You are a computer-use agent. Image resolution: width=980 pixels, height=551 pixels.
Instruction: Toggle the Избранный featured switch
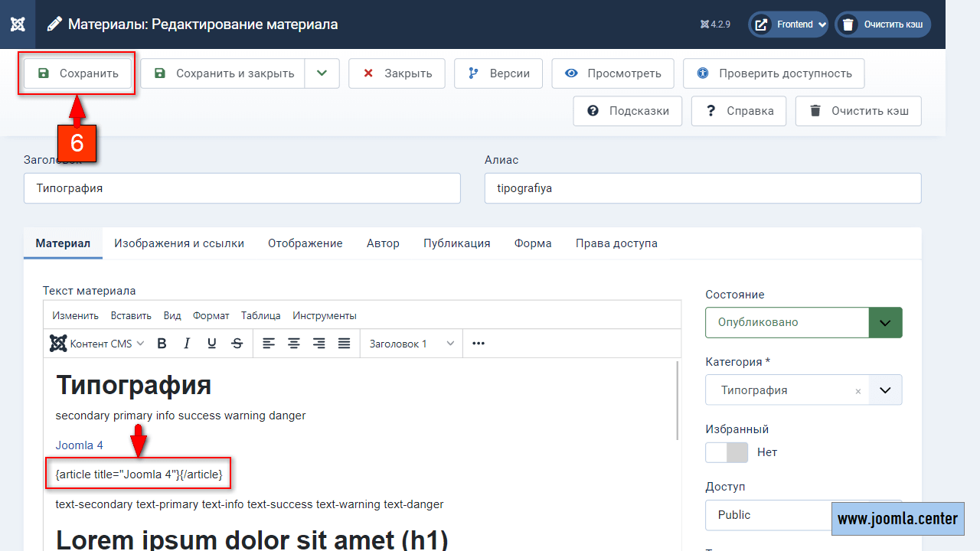[x=726, y=452]
